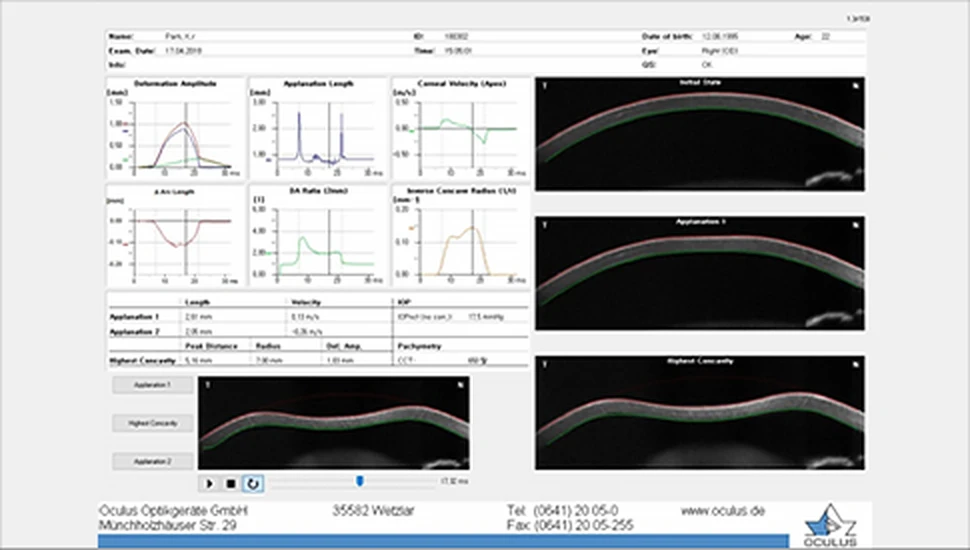Select the patient ID value
970x550 pixels.
(x=457, y=37)
